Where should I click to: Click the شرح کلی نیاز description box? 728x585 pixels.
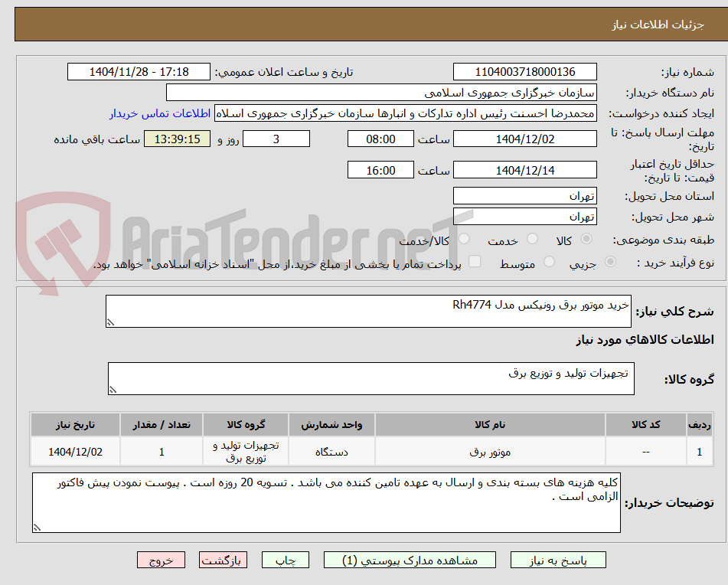point(368,311)
